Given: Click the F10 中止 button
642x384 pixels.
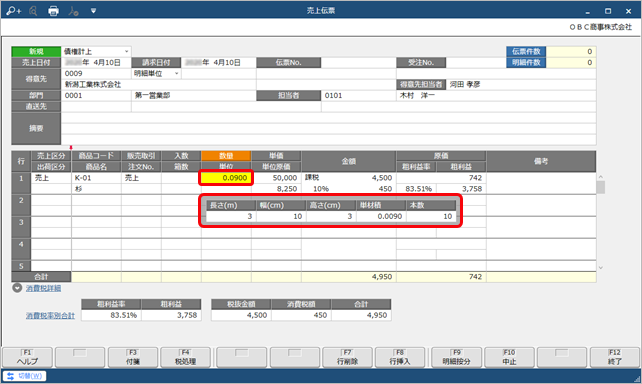Looking at the screenshot, I should 509,357.
